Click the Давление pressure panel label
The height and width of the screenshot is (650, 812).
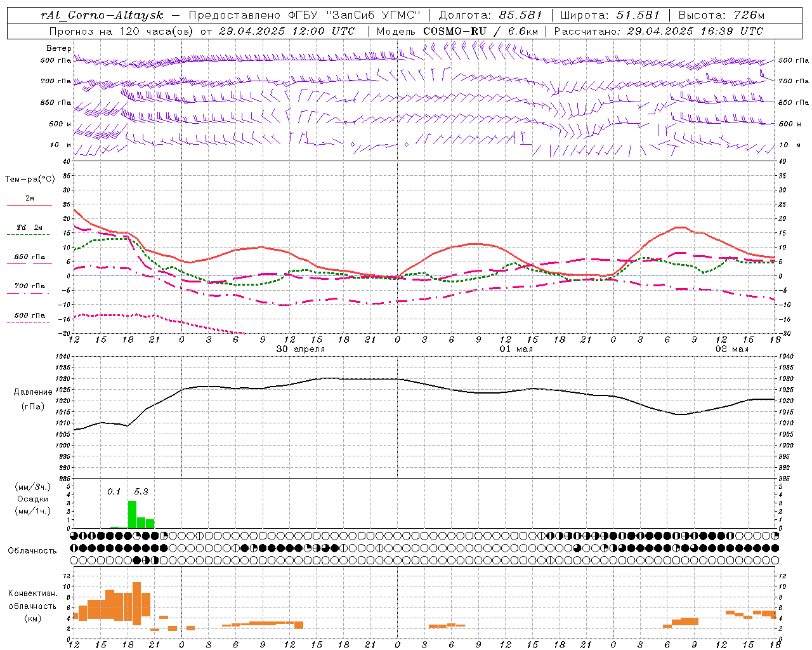coord(33,392)
